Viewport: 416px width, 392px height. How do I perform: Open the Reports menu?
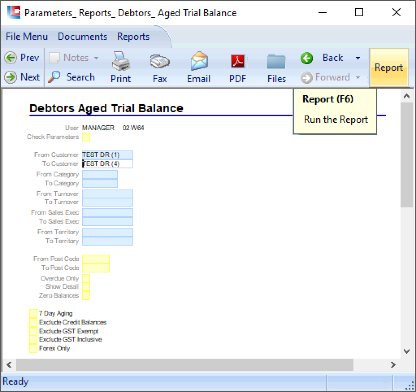click(133, 37)
